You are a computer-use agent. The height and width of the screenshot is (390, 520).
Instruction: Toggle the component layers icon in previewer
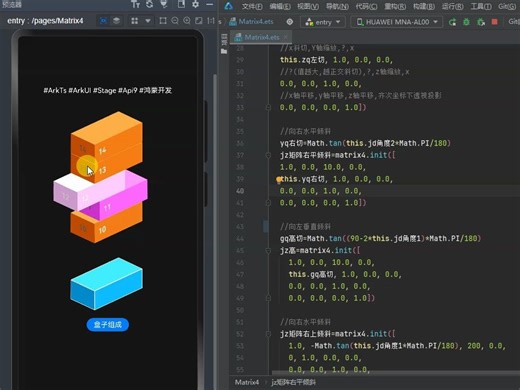click(x=116, y=21)
